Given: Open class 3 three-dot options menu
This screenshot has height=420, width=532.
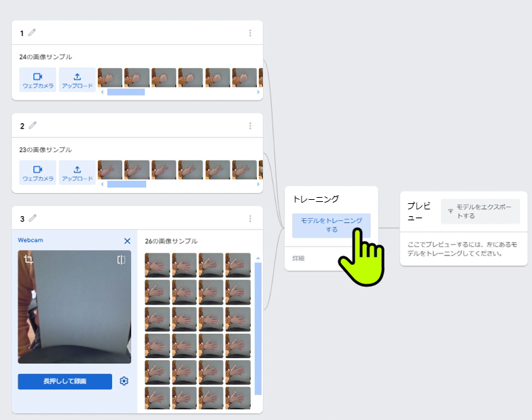Looking at the screenshot, I should tap(250, 218).
